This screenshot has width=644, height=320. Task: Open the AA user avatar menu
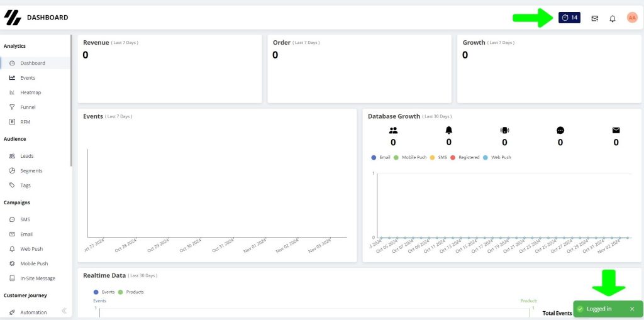coord(632,18)
